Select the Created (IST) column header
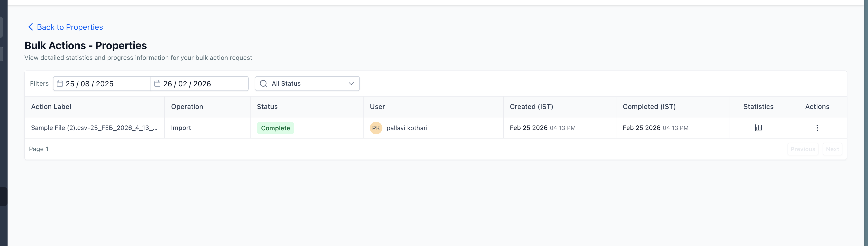Viewport: 868px width, 246px height. click(531, 107)
